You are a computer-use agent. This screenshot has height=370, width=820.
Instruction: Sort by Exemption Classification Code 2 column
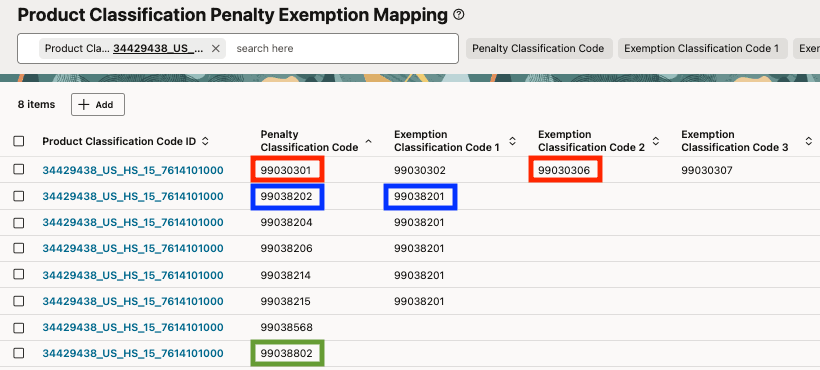[656, 141]
